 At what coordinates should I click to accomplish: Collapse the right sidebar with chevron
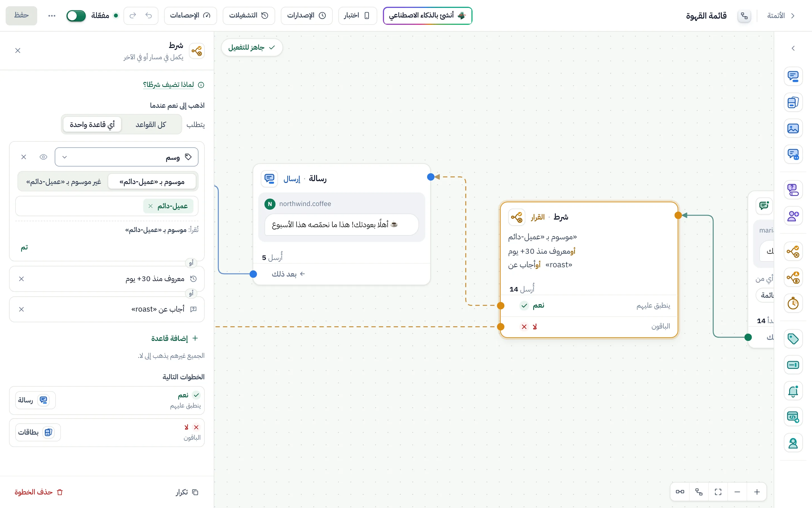793,48
